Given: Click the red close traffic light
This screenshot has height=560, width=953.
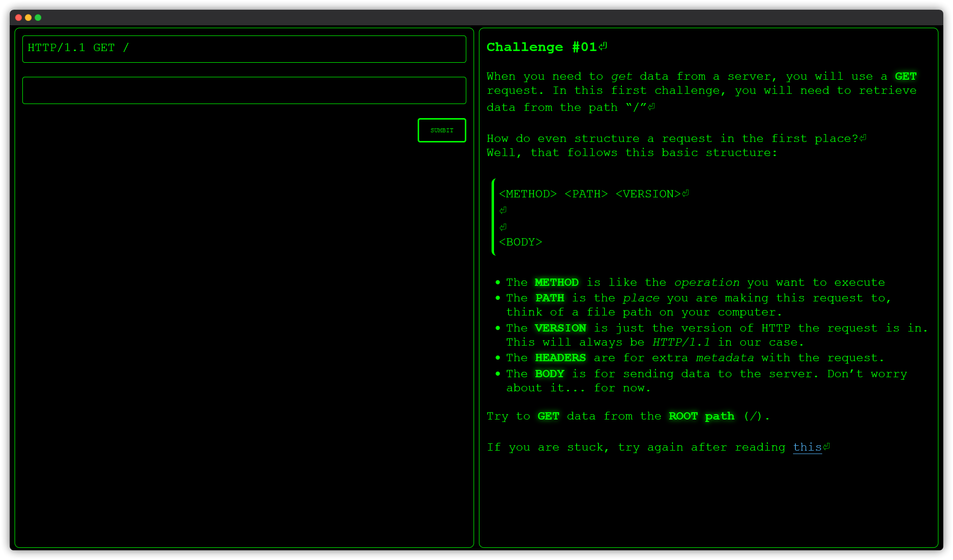Looking at the screenshot, I should (18, 17).
